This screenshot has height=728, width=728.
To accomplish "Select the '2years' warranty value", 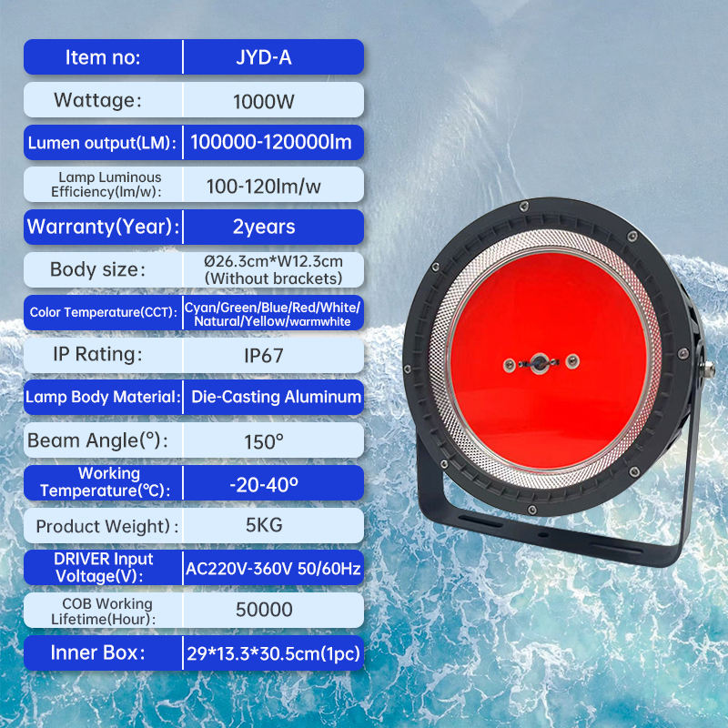I will [264, 227].
